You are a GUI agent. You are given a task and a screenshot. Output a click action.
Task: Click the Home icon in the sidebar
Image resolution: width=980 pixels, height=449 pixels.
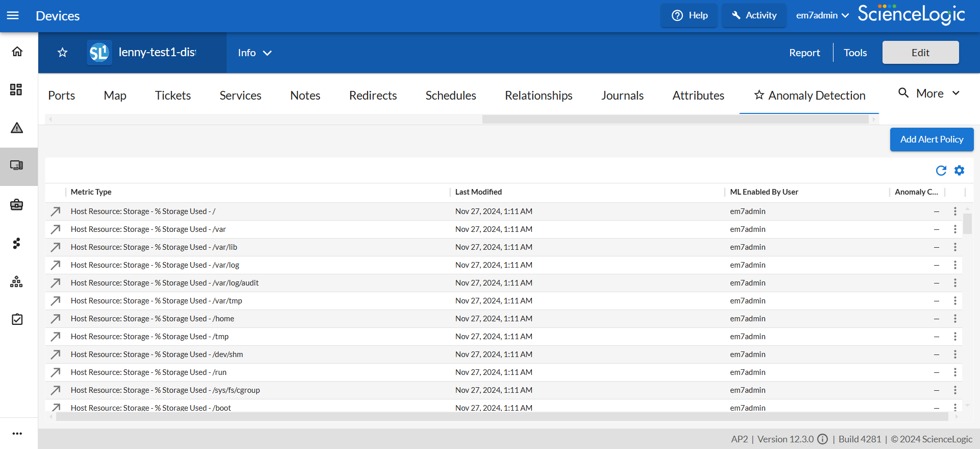tap(17, 52)
